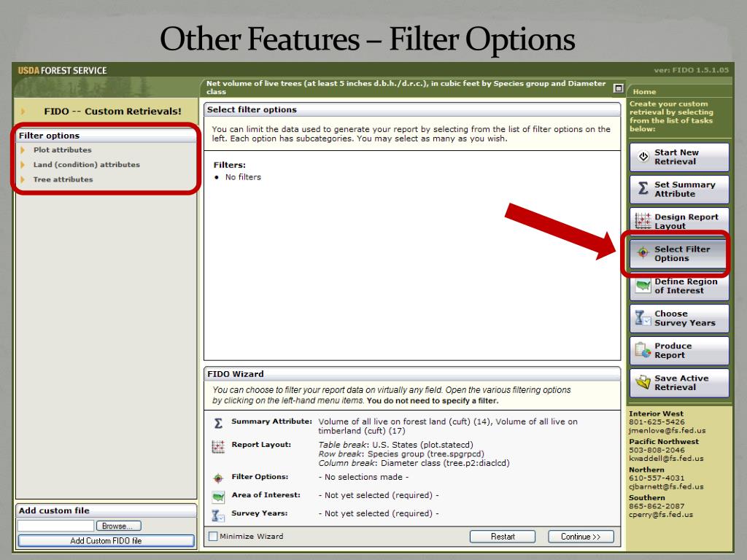Image resolution: width=747 pixels, height=560 pixels.
Task: Click the kwaddell@fs.fed.us email link
Action: (666, 459)
